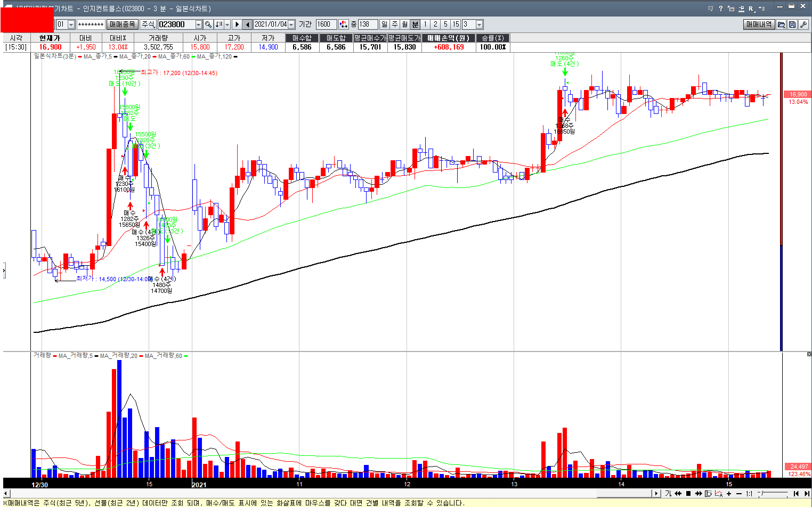812x507 pixels.
Task: Click the password field with asterisks
Action: 91,24
